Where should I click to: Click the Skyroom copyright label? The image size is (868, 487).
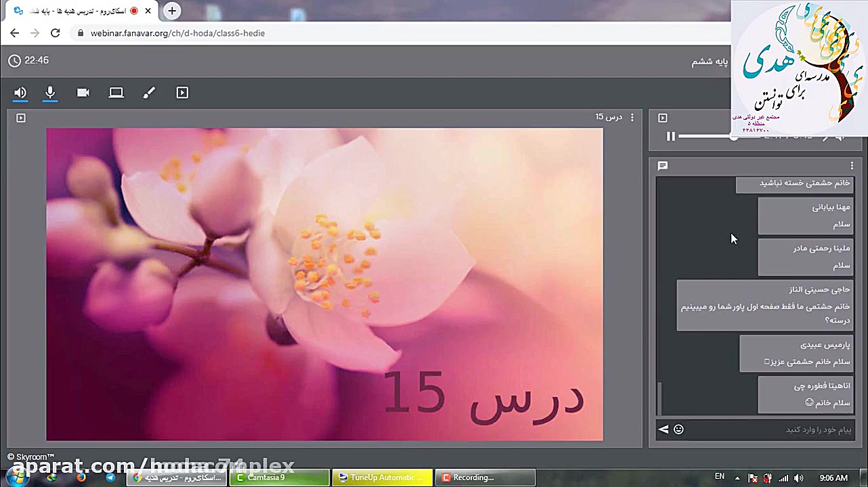pos(30,457)
